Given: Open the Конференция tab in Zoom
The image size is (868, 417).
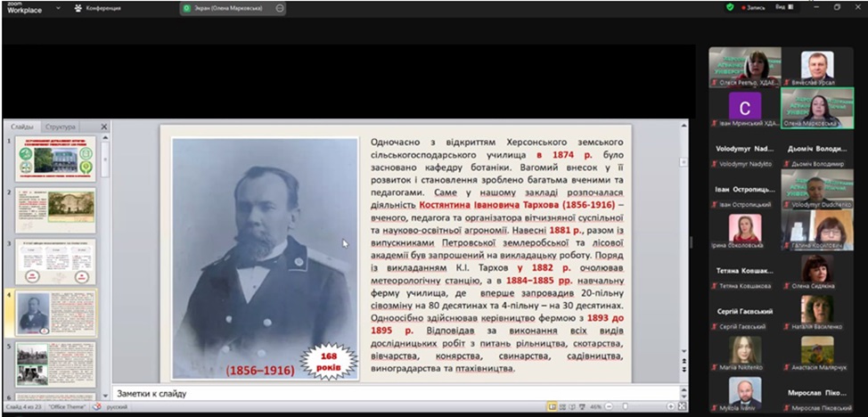Looking at the screenshot, I should point(97,8).
